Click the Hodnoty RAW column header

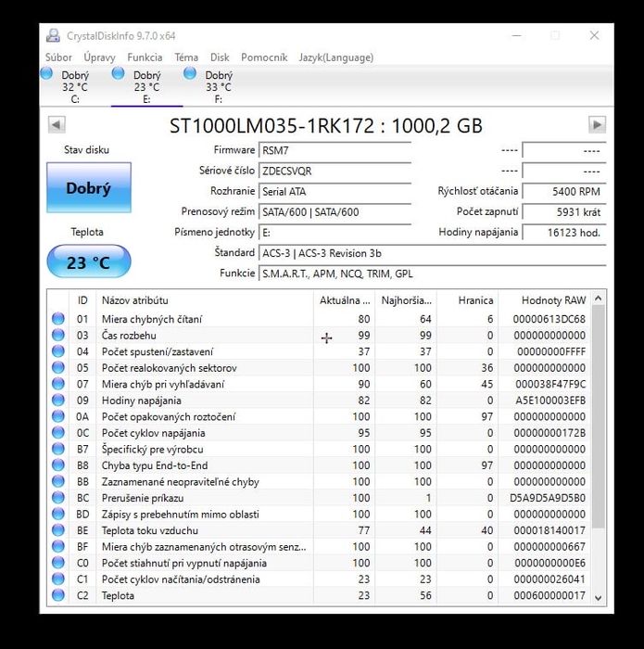(544, 300)
